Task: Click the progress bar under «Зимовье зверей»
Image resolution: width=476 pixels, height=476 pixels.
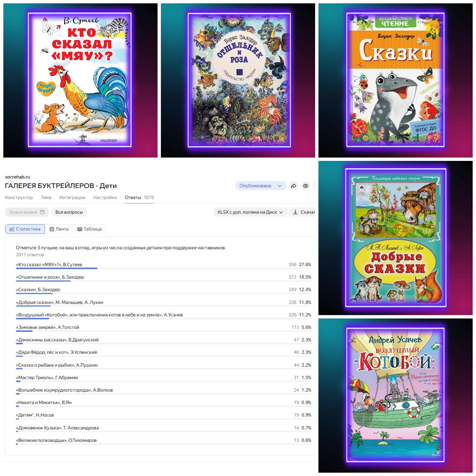Action: click(x=164, y=331)
